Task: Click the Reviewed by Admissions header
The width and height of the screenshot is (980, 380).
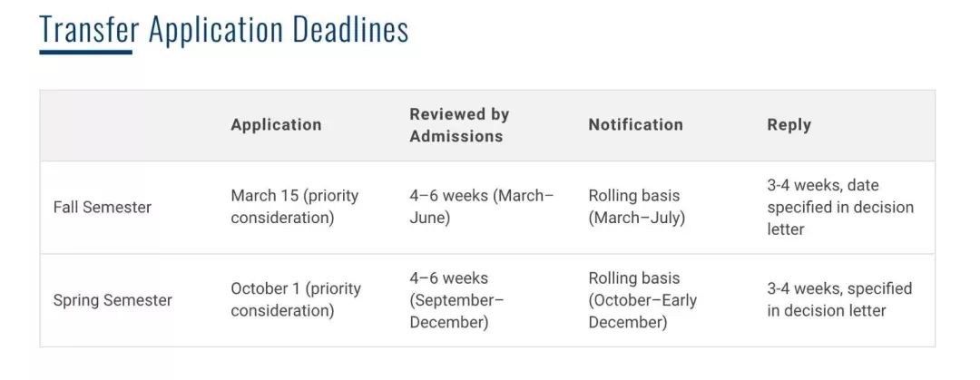Action: [x=459, y=125]
